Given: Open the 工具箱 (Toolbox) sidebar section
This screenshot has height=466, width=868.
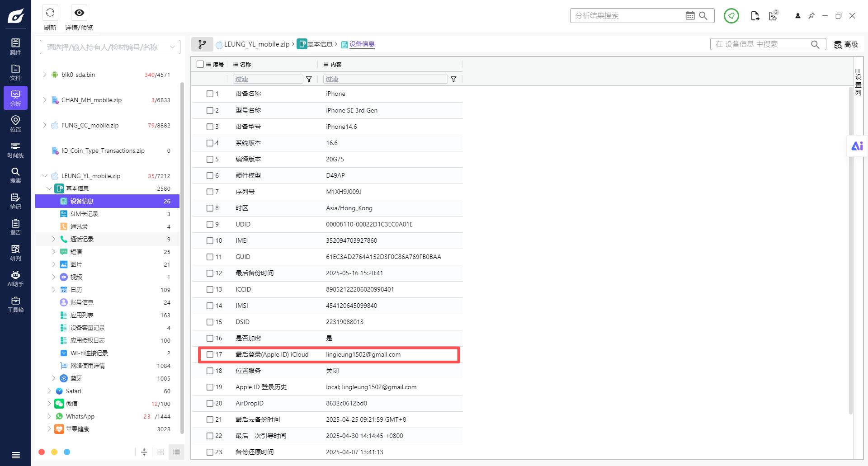Looking at the screenshot, I should (15, 304).
